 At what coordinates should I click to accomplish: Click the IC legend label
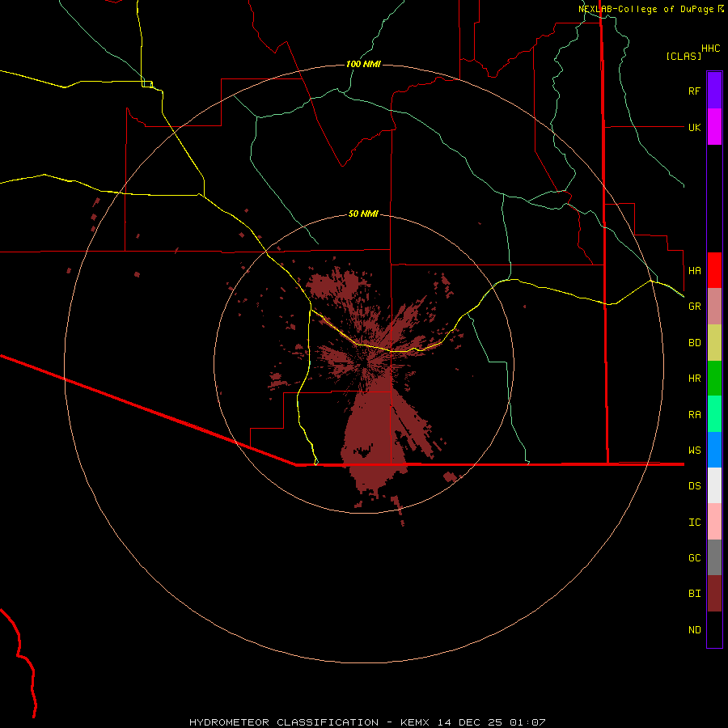(x=694, y=522)
